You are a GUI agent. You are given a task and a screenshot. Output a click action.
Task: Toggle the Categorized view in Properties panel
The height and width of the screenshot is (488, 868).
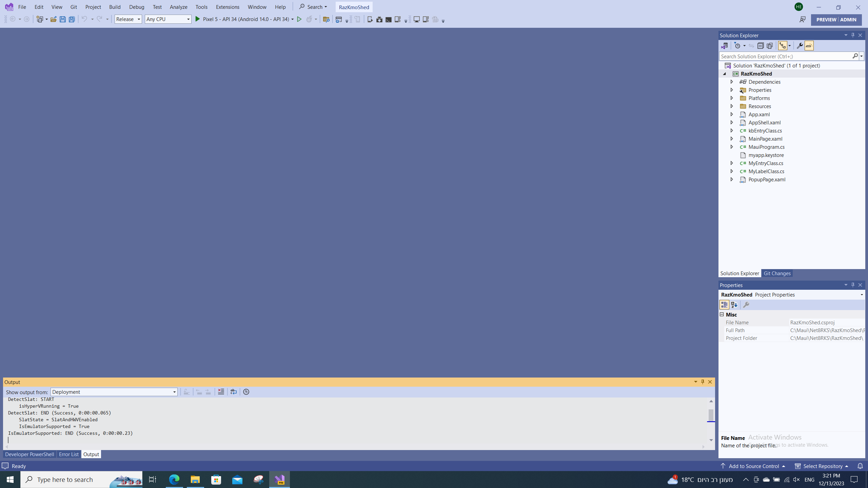(724, 305)
